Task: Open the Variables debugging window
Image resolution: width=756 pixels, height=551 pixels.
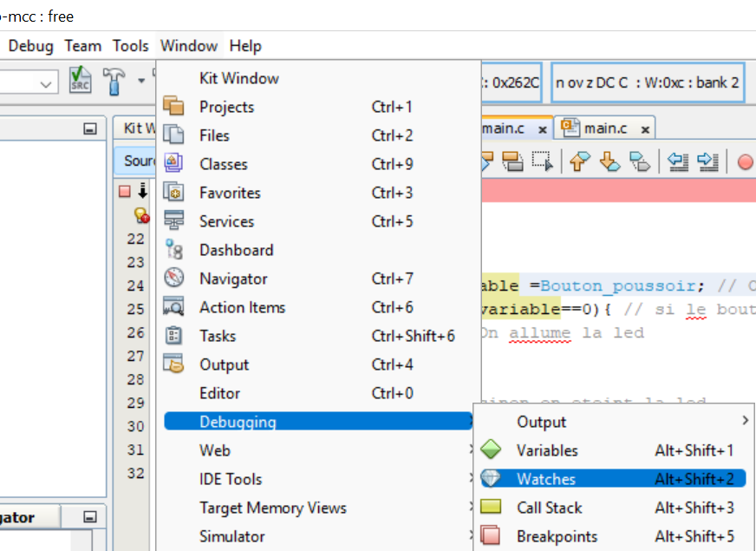Action: 546,450
